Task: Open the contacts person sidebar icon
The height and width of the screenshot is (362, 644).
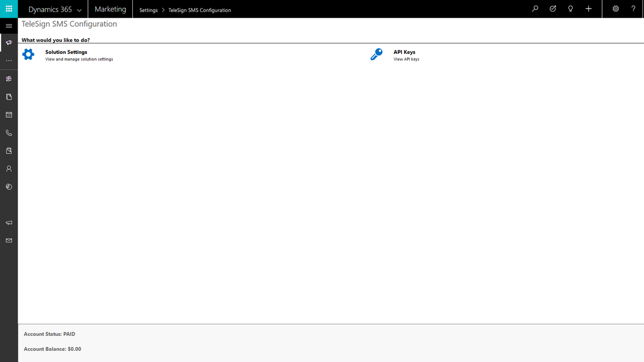Action: (x=9, y=169)
